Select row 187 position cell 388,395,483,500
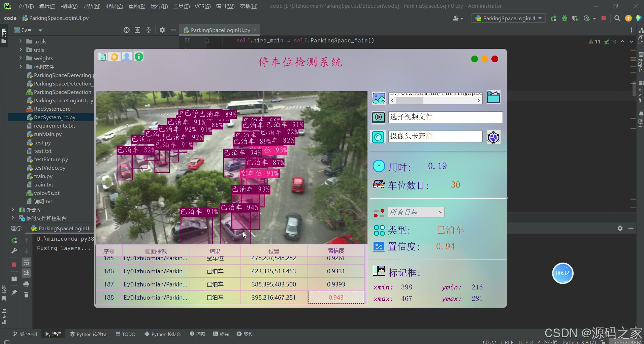Screen dimensions: 644x344 tap(274, 284)
